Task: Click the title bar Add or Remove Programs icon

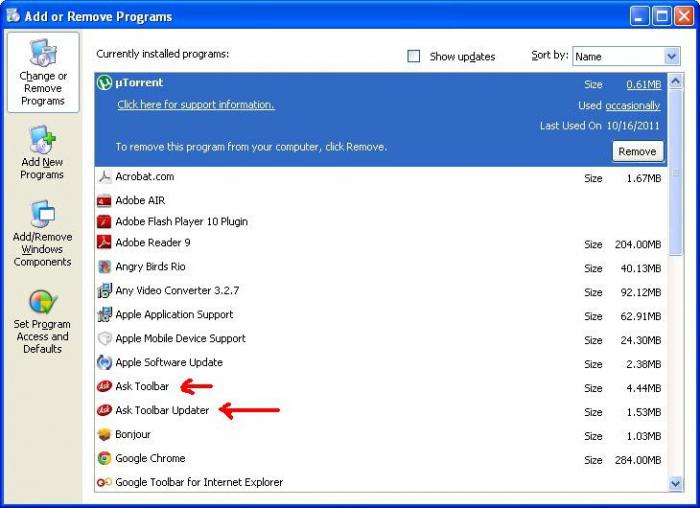Action: pos(13,15)
